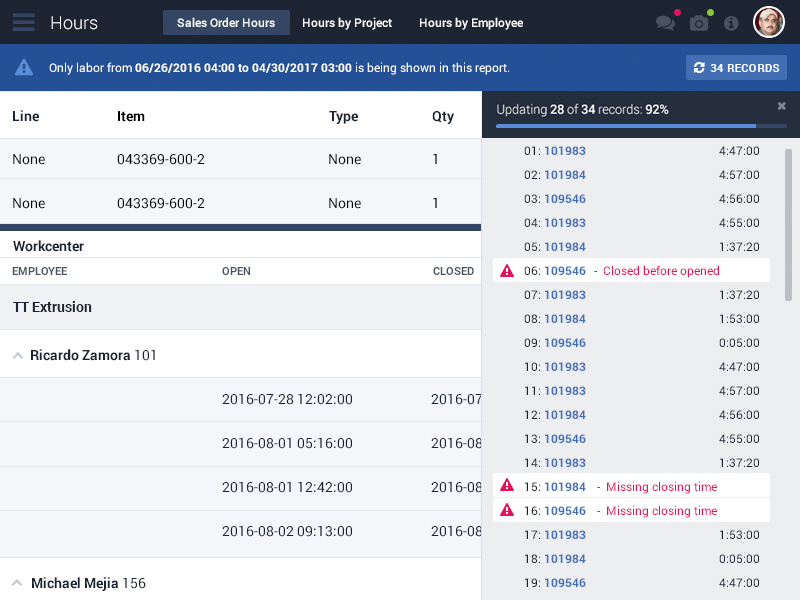Viewport: 800px width, 600px height.
Task: Open the chat messages icon
Action: 665,23
